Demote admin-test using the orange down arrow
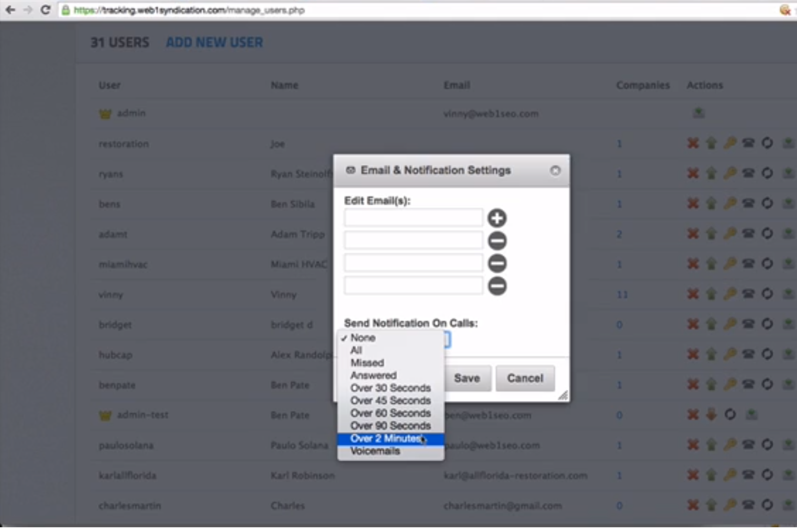This screenshot has width=797, height=532. [711, 415]
